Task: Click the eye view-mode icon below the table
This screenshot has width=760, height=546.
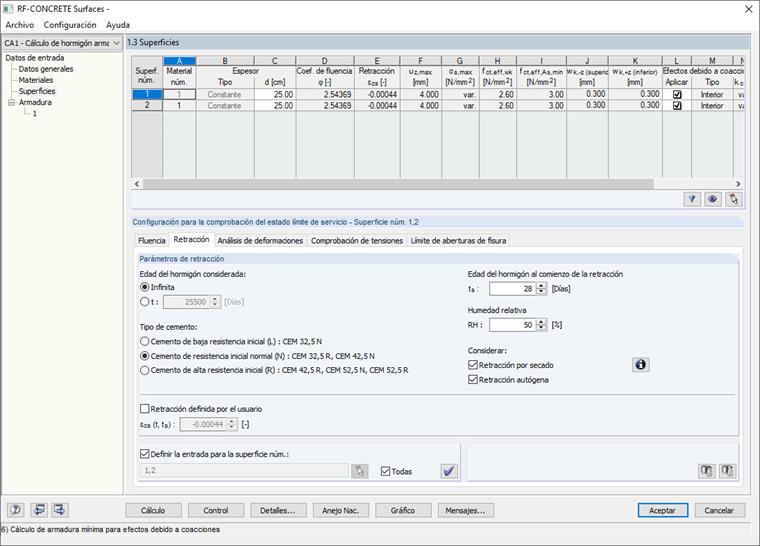Action: pyautogui.click(x=712, y=199)
